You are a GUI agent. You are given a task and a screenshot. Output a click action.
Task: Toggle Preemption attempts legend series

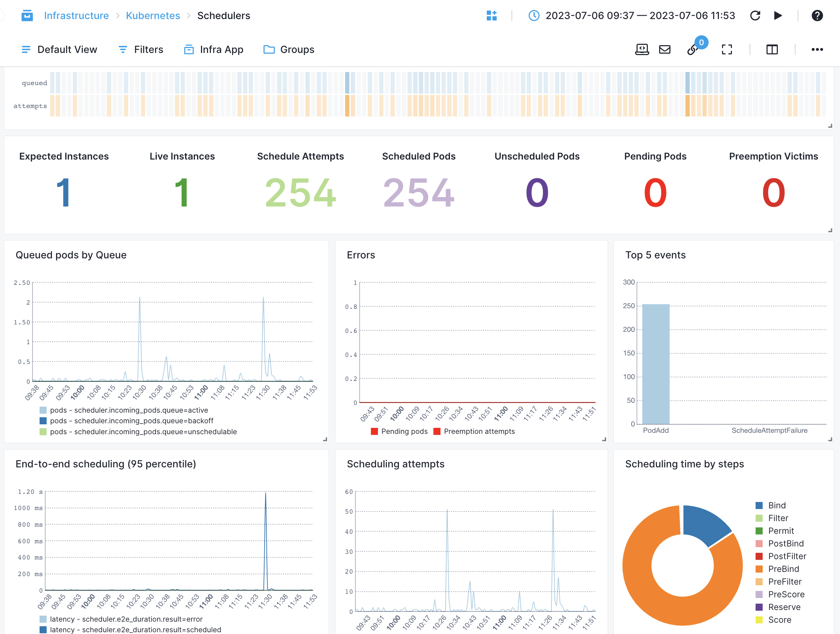pos(474,431)
